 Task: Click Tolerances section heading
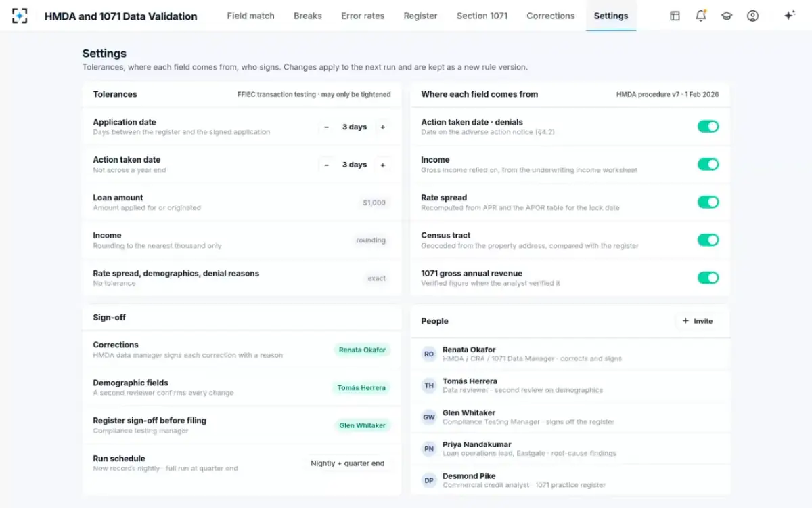click(115, 94)
